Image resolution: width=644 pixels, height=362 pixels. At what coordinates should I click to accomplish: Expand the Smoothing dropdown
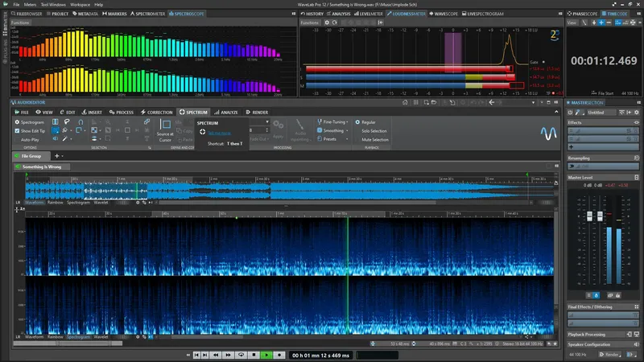333,130
